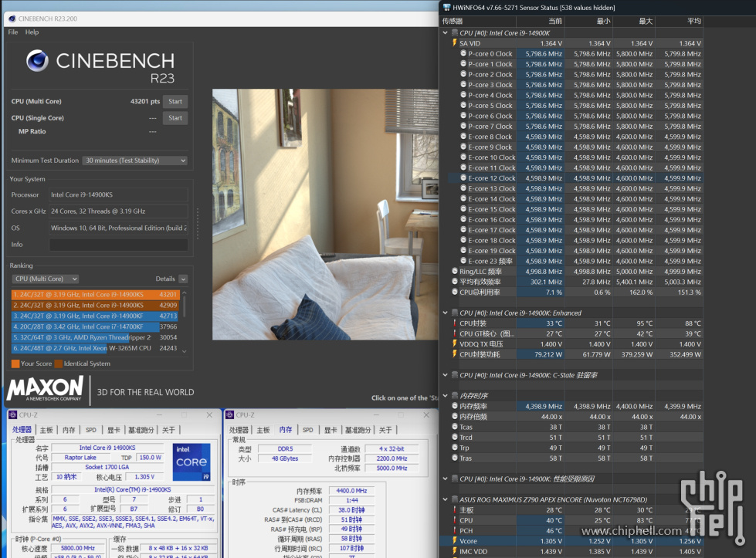The width and height of the screenshot is (756, 558).
Task: Open the File menu in Cinebench
Action: point(13,32)
